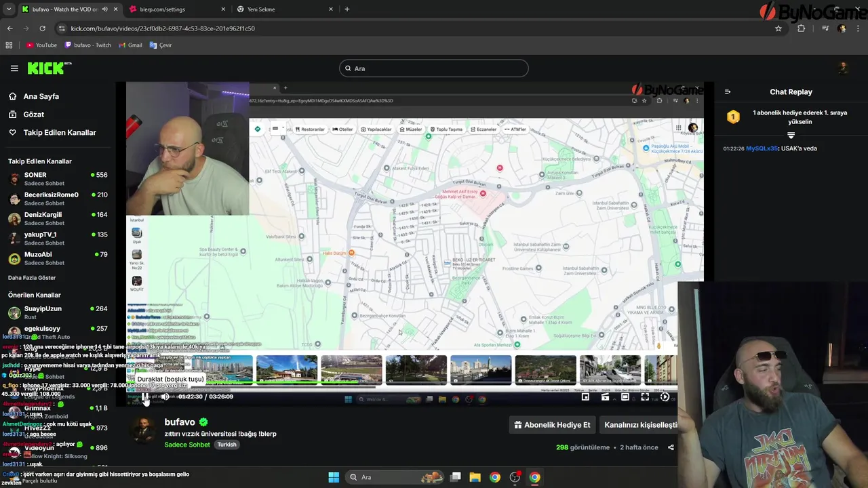Open yakupTV_1 channel in sidebar

point(58,239)
